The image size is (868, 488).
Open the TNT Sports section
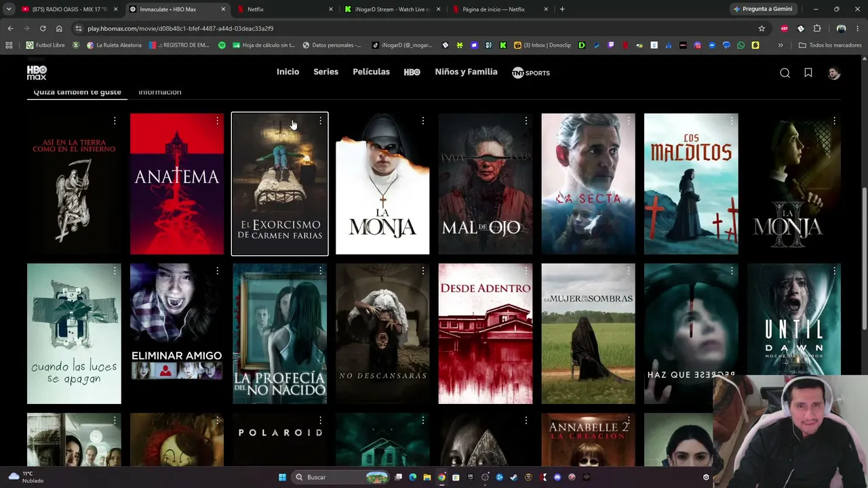[530, 73]
